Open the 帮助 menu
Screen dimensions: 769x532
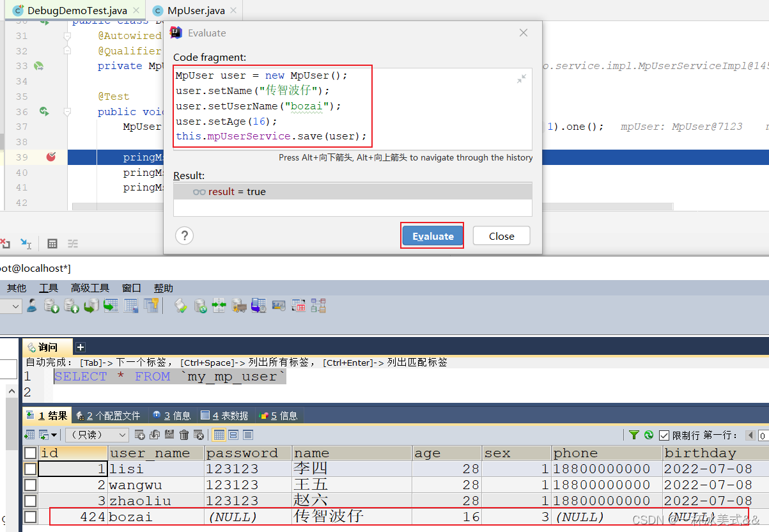tap(163, 288)
